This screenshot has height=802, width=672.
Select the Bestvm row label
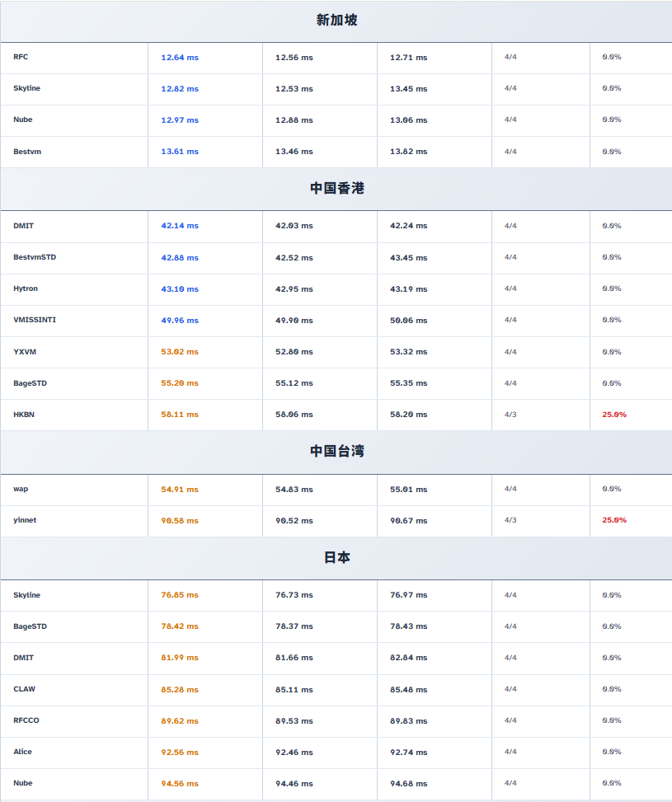(27, 152)
